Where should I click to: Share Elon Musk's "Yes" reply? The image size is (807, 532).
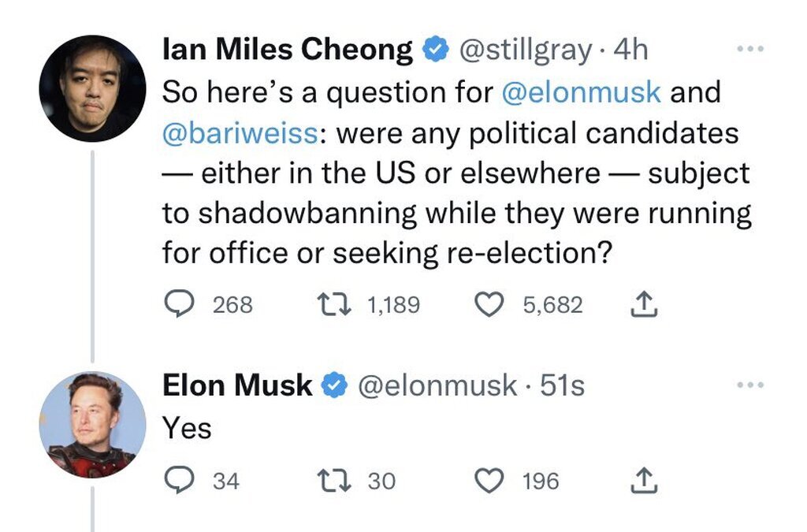tap(643, 480)
